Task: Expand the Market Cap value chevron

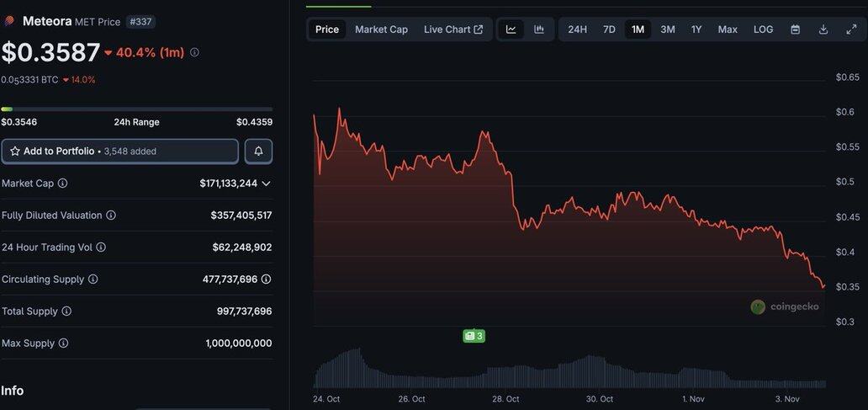Action: pyautogui.click(x=267, y=184)
